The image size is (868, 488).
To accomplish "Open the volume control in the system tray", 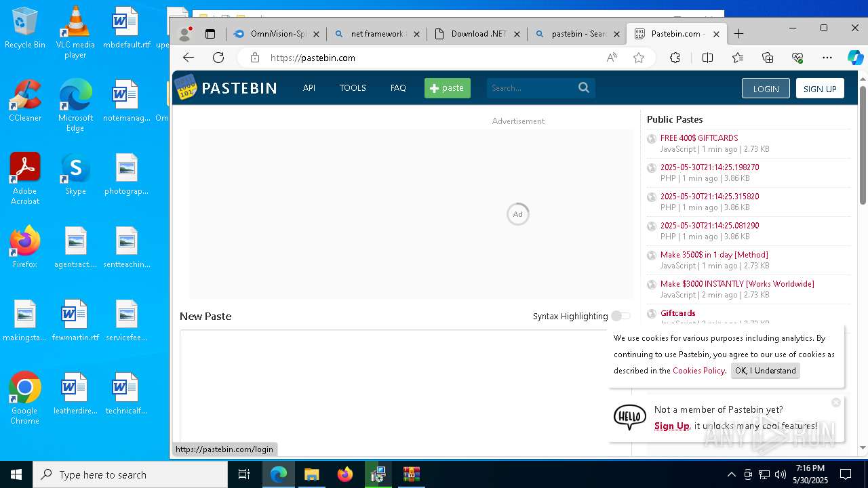I will point(781,474).
